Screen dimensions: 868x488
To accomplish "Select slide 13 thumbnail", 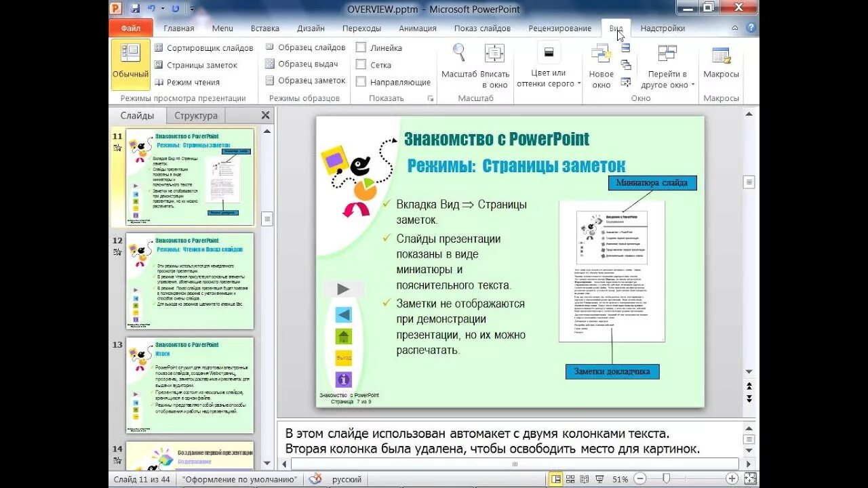I will (x=190, y=385).
